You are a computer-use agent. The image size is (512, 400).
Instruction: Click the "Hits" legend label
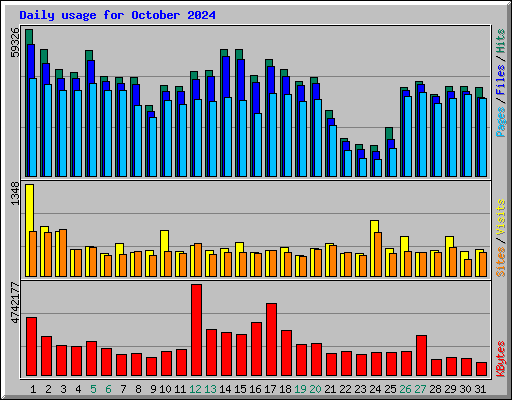pyautogui.click(x=501, y=41)
